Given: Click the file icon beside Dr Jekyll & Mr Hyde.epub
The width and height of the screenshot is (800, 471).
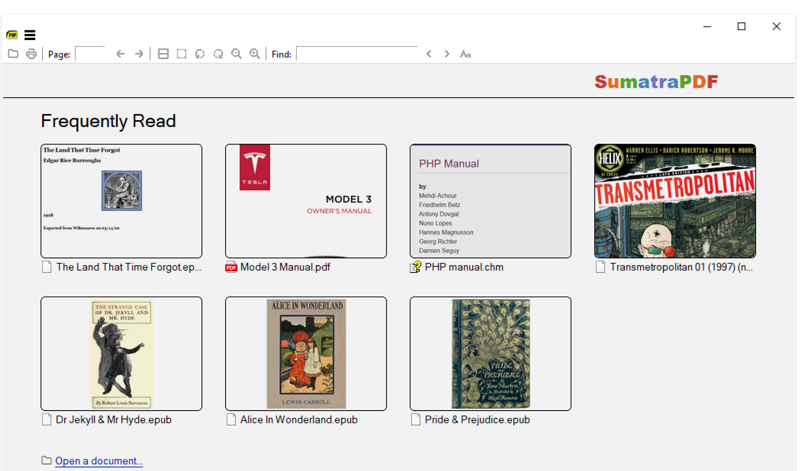Looking at the screenshot, I should point(46,420).
